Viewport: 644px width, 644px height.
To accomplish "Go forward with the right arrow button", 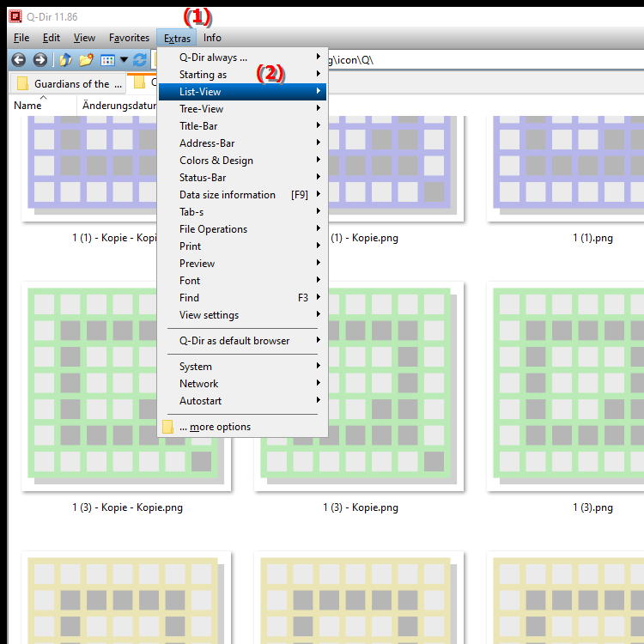I will [x=39, y=60].
